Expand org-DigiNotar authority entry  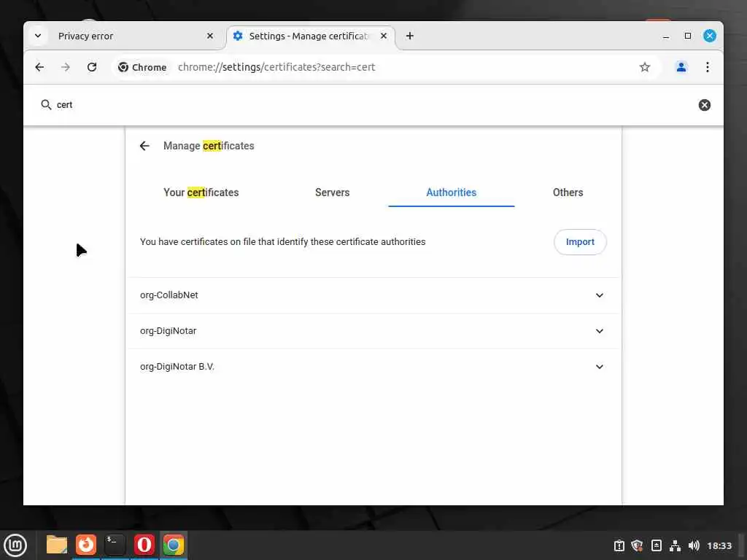tap(600, 331)
